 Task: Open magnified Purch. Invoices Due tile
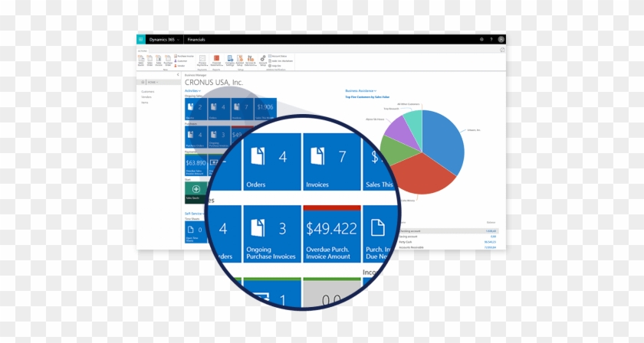[379, 234]
